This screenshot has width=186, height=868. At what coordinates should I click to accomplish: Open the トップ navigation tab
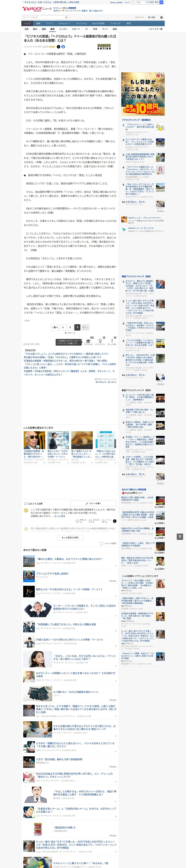pyautogui.click(x=27, y=24)
